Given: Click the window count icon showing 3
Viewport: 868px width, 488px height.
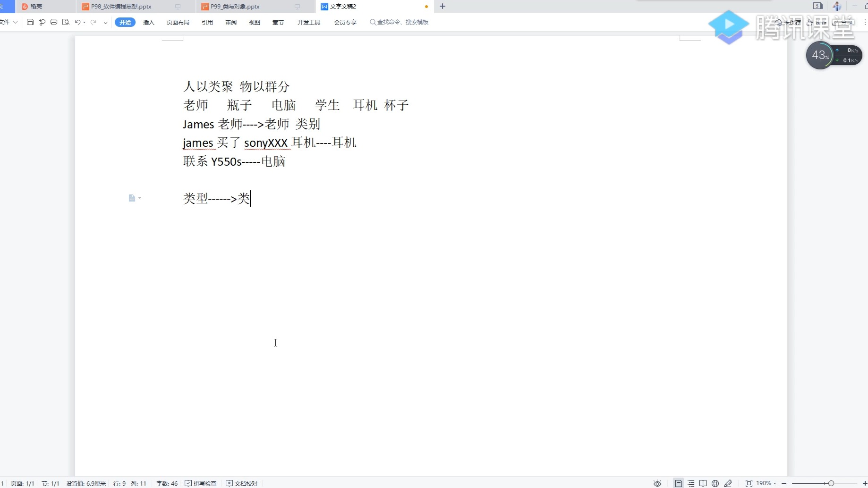Looking at the screenshot, I should click(x=818, y=6).
